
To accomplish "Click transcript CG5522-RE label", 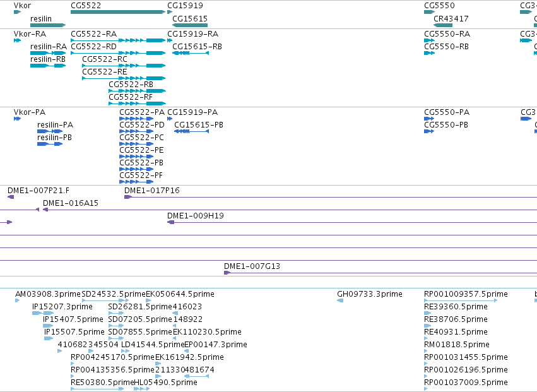I will 105,71.
